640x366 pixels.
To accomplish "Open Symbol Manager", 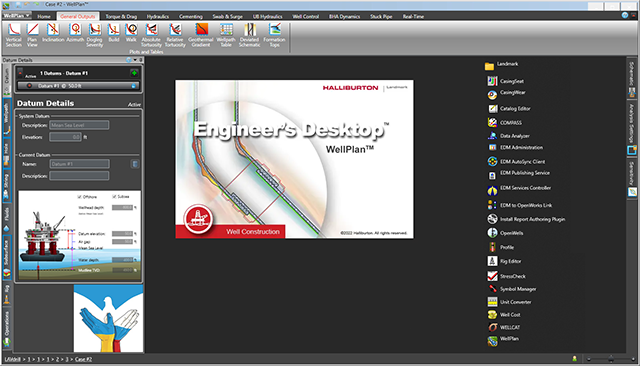I will point(512,289).
